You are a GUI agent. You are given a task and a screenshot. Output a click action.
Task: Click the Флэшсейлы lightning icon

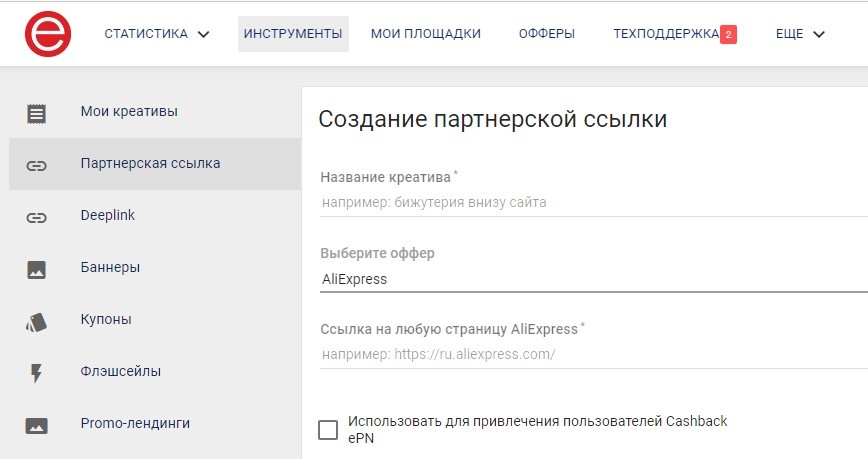(x=37, y=374)
